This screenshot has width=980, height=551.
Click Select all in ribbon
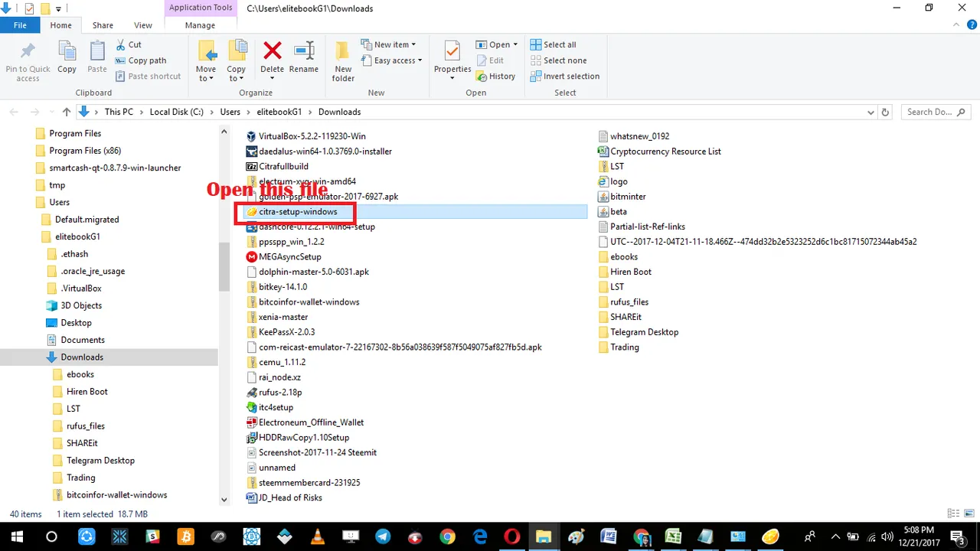tap(553, 44)
